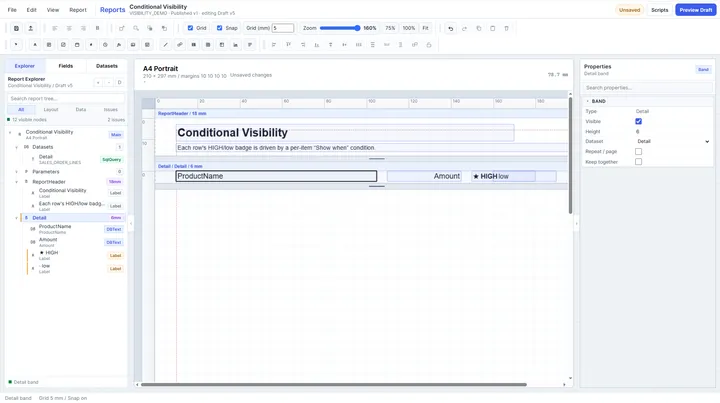Select the clock/date component tool

coord(105,45)
